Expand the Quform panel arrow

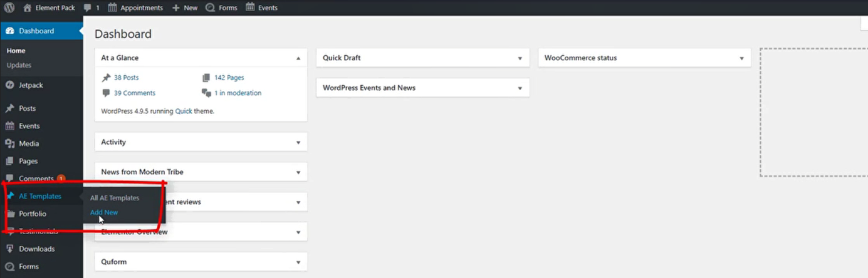coord(298,262)
